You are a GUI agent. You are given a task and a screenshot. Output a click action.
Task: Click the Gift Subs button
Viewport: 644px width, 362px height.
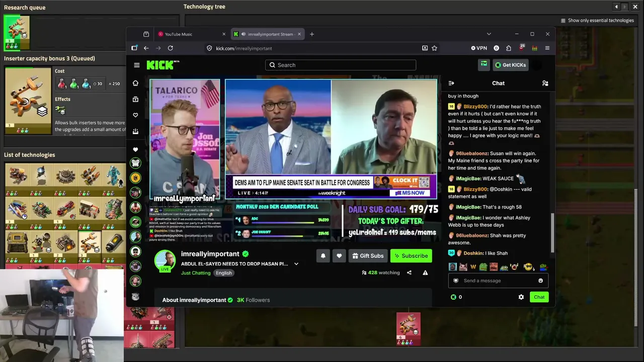[x=368, y=256]
